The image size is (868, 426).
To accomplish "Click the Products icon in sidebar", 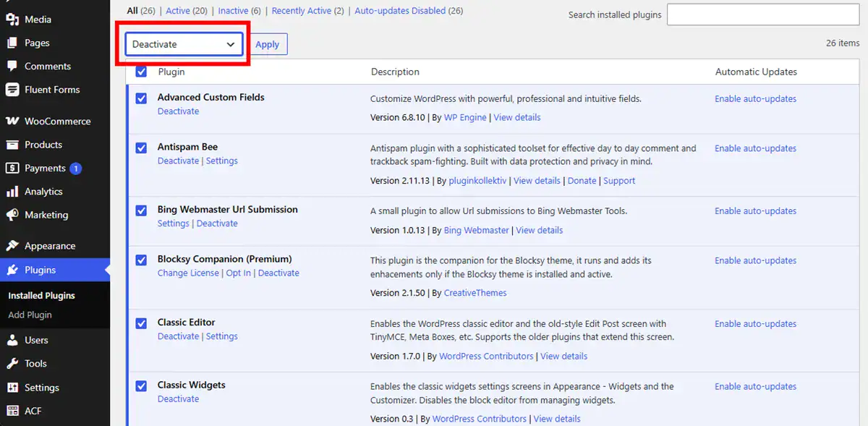I will point(12,145).
